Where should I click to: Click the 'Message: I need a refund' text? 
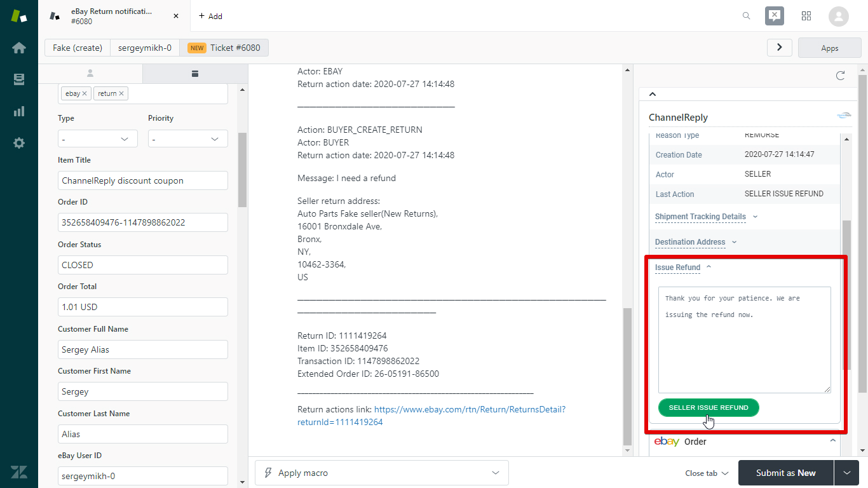click(346, 178)
